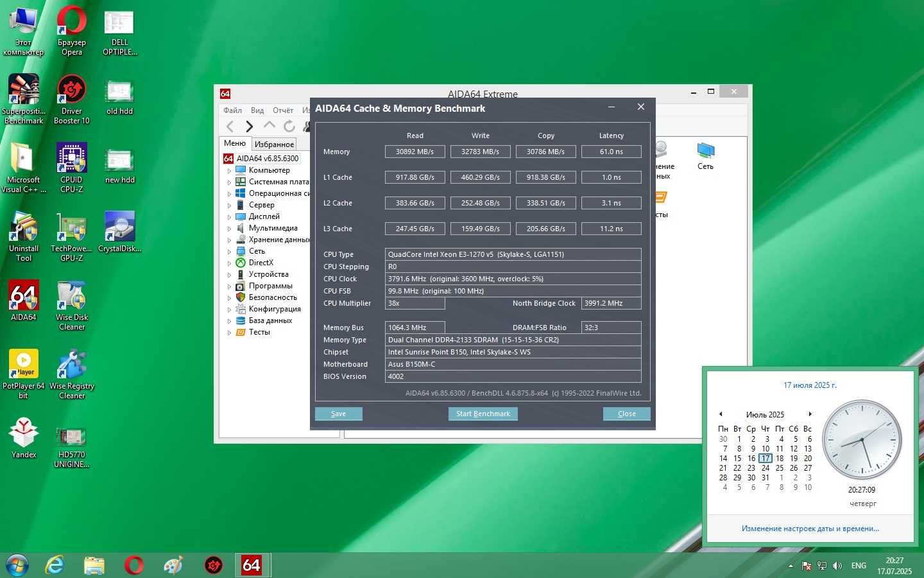Screen dimensions: 924x578
Task: Expand the 'DirectX' tree node
Action: coord(229,263)
